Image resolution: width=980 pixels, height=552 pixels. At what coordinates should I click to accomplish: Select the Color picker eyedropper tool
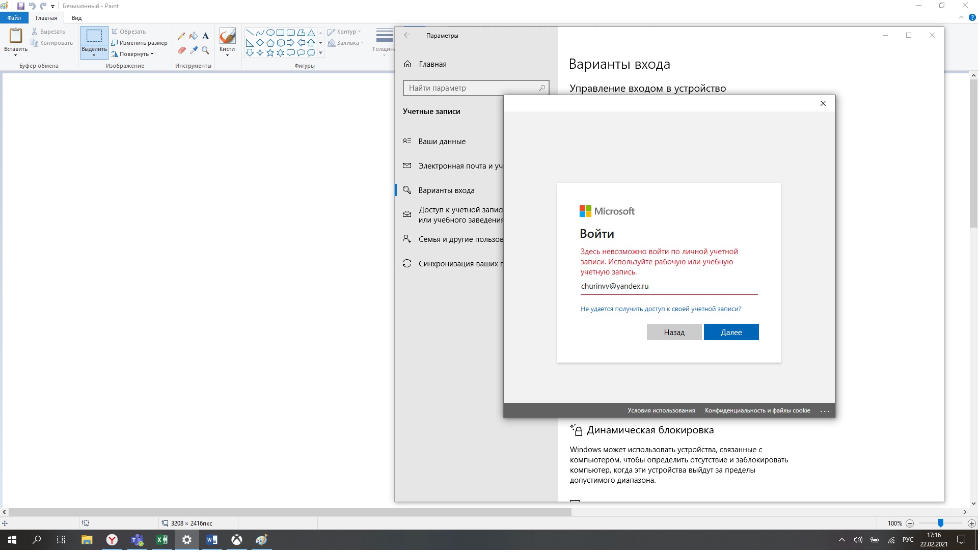194,50
